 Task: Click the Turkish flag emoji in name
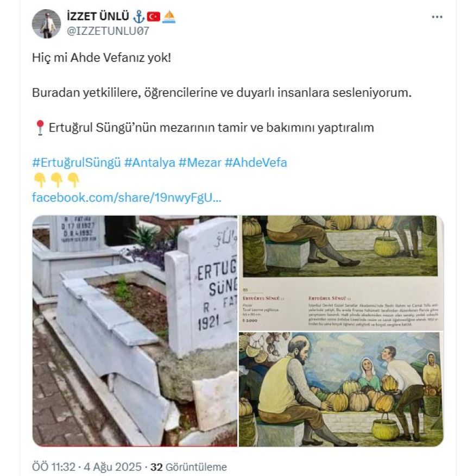click(154, 17)
